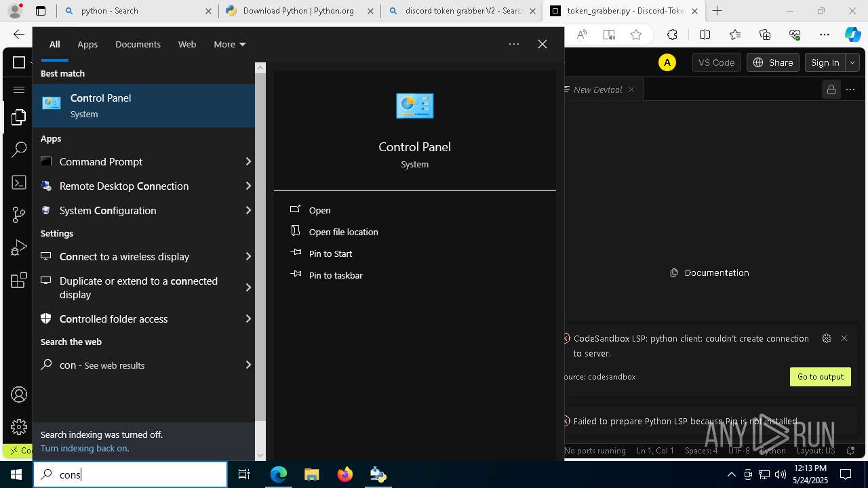Switch to the Apps search filter
This screenshot has height=488, width=868.
coord(87,44)
